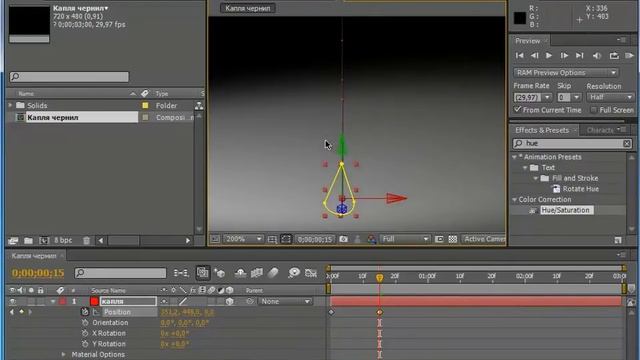The width and height of the screenshot is (640, 360).
Task: Collapse Animation Presets tree group
Action: [x=515, y=157]
